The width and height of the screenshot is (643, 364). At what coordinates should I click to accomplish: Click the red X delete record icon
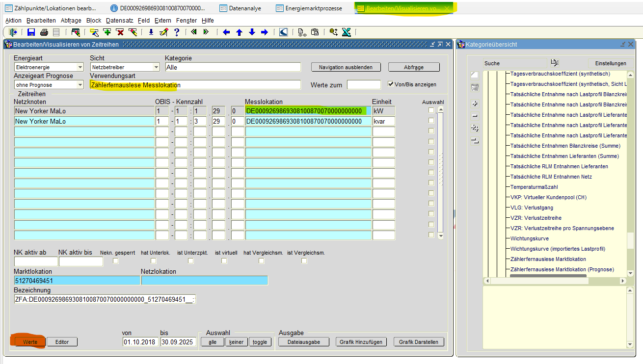(x=120, y=32)
